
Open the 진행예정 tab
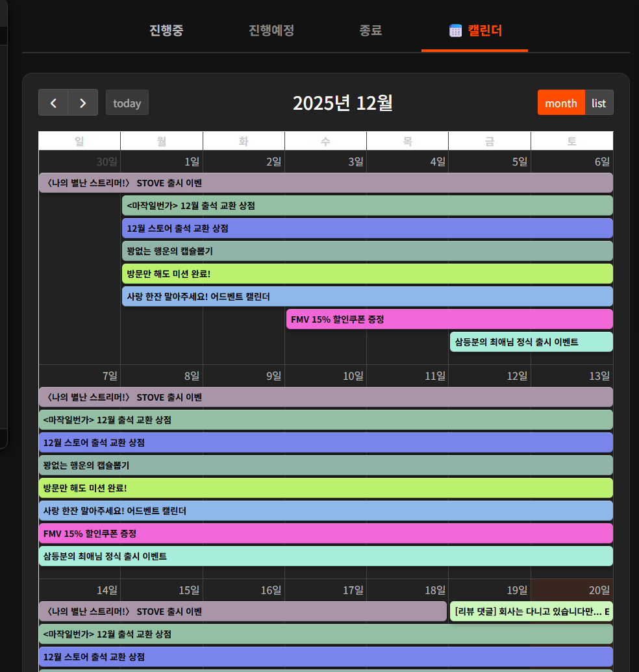point(271,31)
